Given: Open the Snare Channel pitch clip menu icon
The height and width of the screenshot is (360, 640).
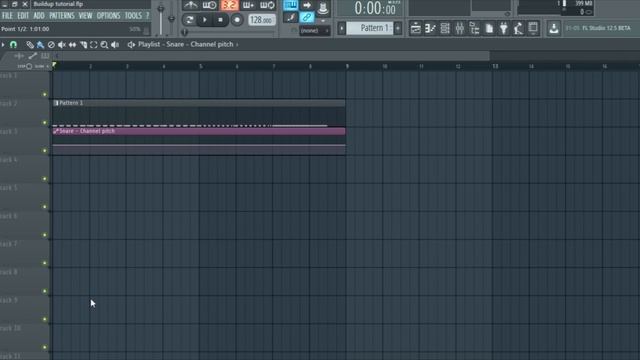Looking at the screenshot, I should point(56,131).
